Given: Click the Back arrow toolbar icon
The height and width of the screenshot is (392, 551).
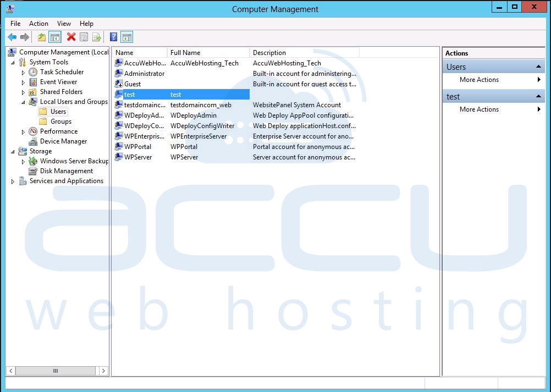Looking at the screenshot, I should point(12,37).
